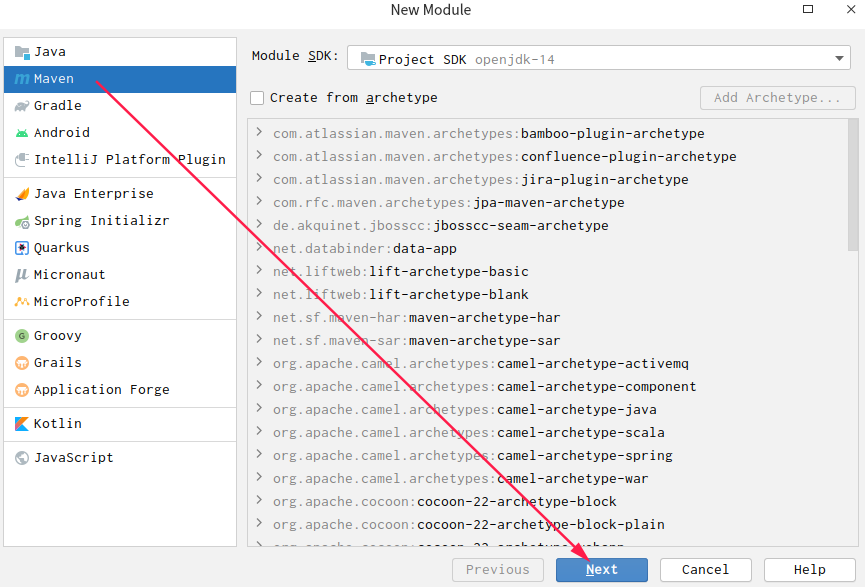865x587 pixels.
Task: Choose JavaScript module type
Action: coord(120,458)
